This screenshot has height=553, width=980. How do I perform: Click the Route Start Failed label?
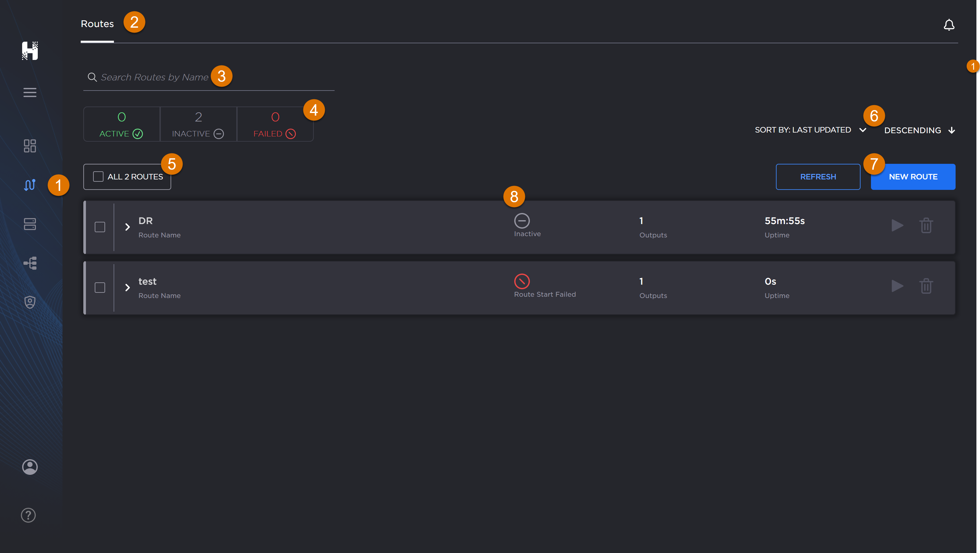(x=545, y=294)
